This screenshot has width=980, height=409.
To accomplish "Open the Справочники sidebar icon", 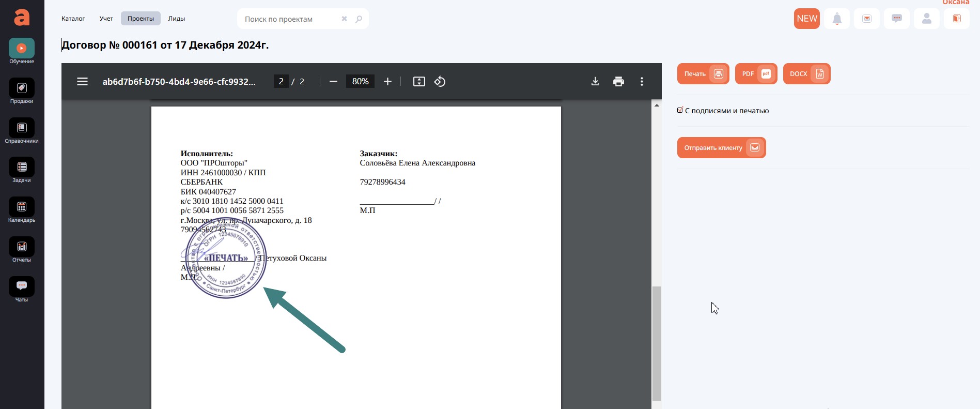I will point(21,128).
